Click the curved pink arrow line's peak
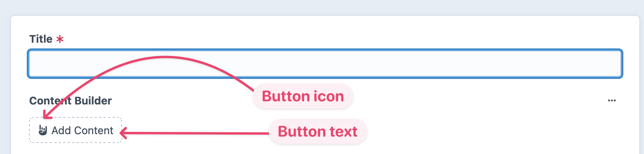This screenshot has width=644, height=154. 165,58
